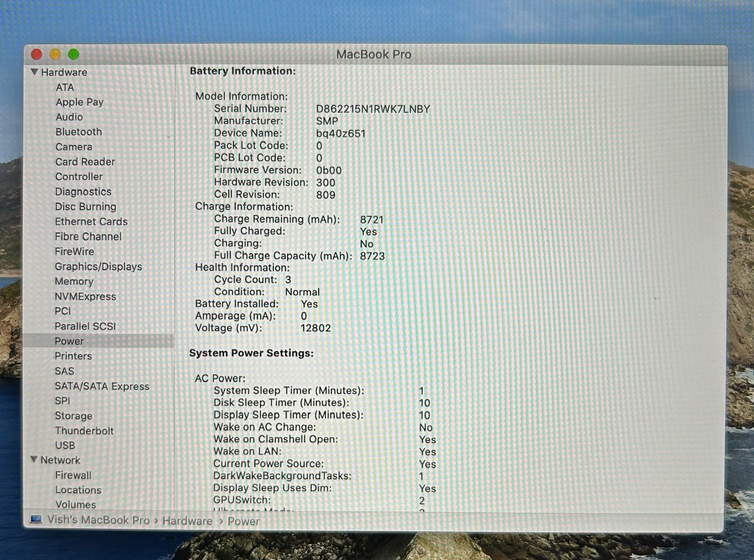Select the highlighted Power item
Viewport: 754px width, 560px height.
pyautogui.click(x=99, y=341)
